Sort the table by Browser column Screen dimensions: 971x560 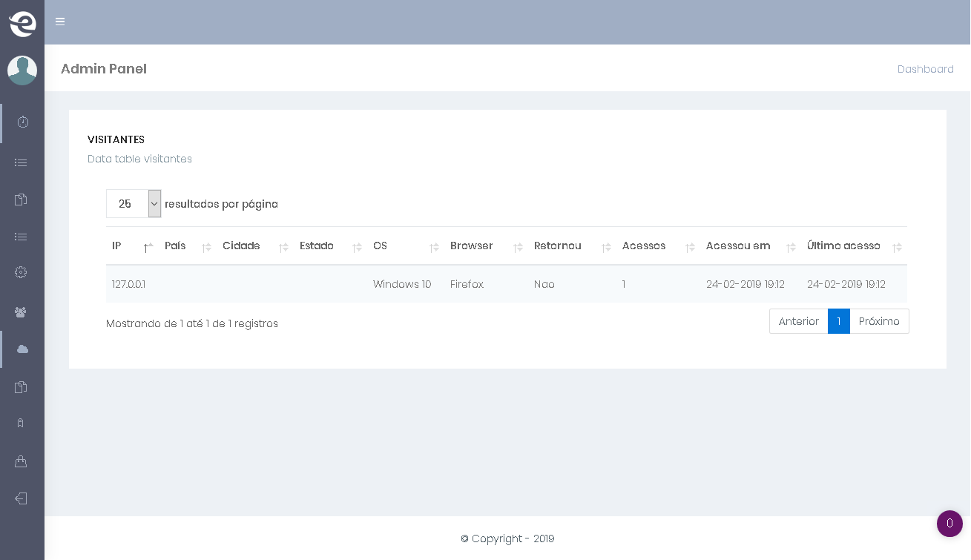click(486, 246)
